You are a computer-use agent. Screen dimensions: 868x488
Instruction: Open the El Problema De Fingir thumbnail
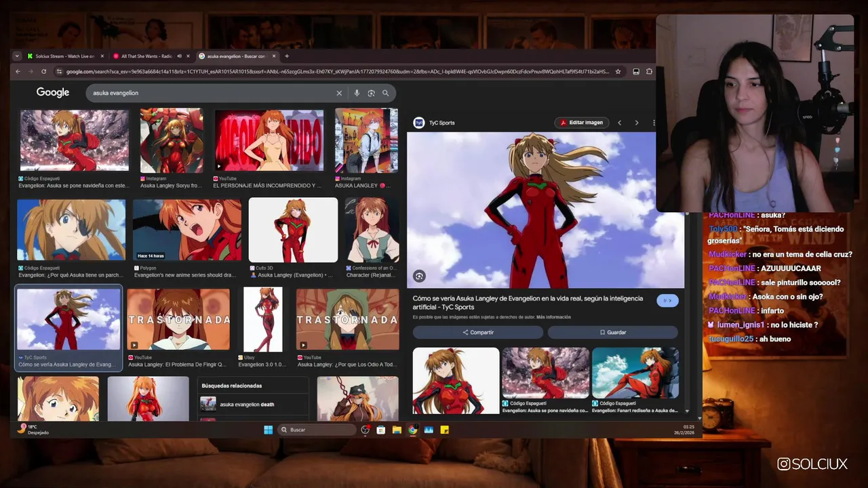(x=178, y=319)
